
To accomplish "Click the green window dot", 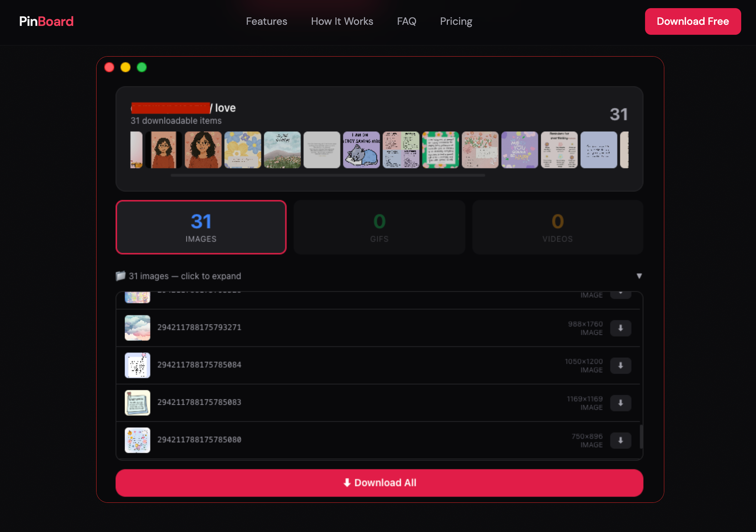I will pos(142,67).
